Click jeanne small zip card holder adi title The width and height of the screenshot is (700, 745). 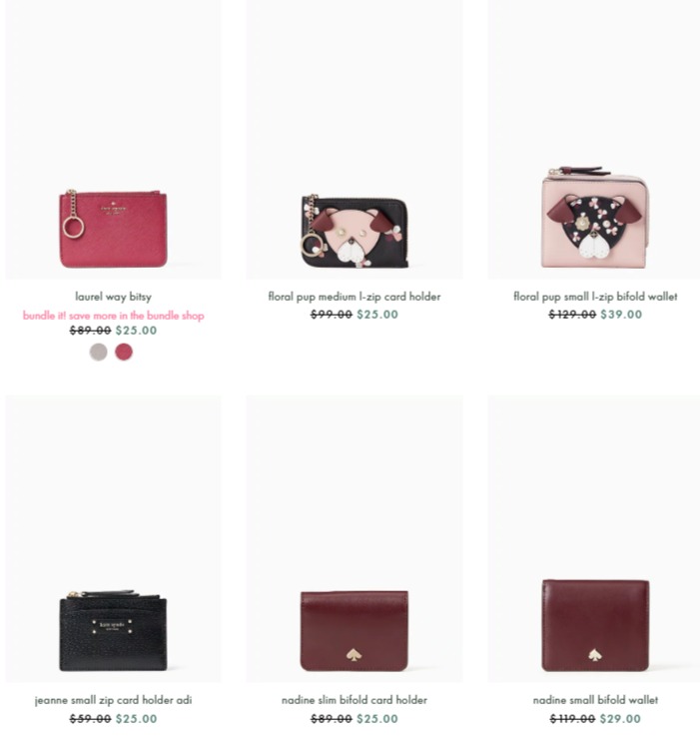113,700
